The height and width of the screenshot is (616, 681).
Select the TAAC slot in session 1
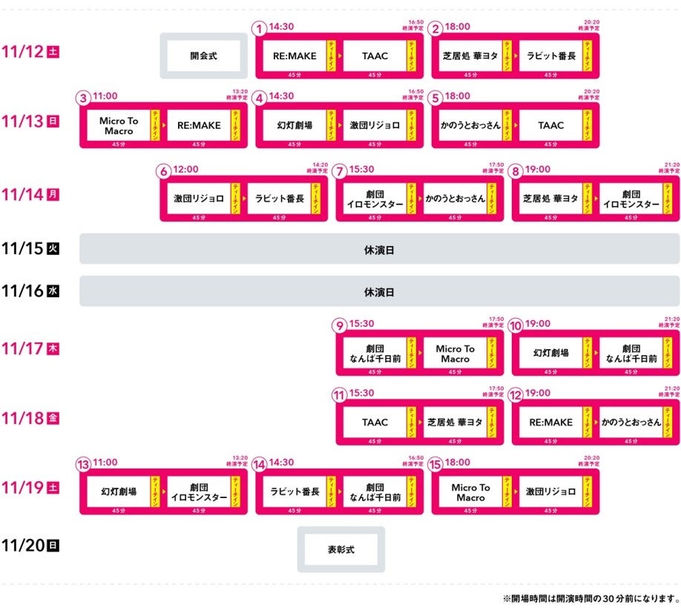pos(375,56)
